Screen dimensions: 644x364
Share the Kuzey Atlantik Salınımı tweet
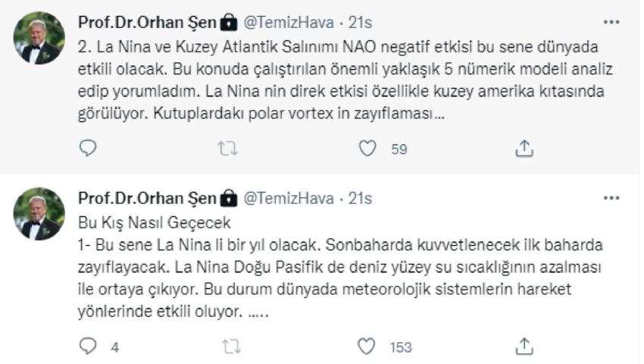tap(524, 149)
